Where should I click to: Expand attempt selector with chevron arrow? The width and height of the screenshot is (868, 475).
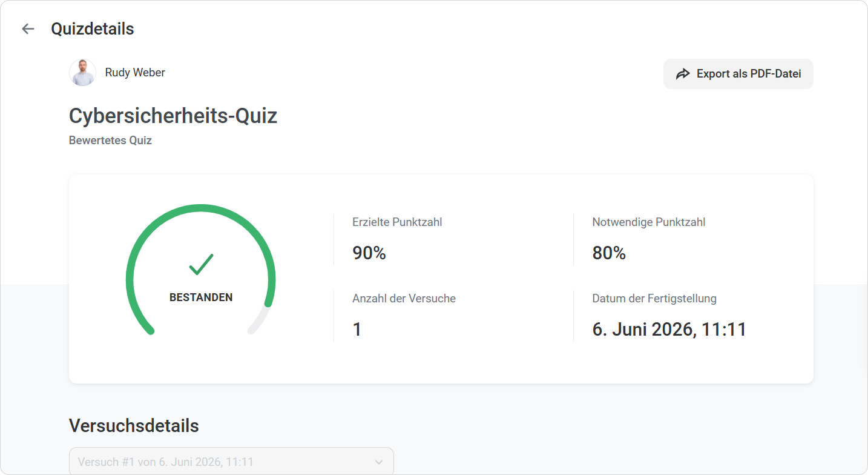tap(379, 462)
